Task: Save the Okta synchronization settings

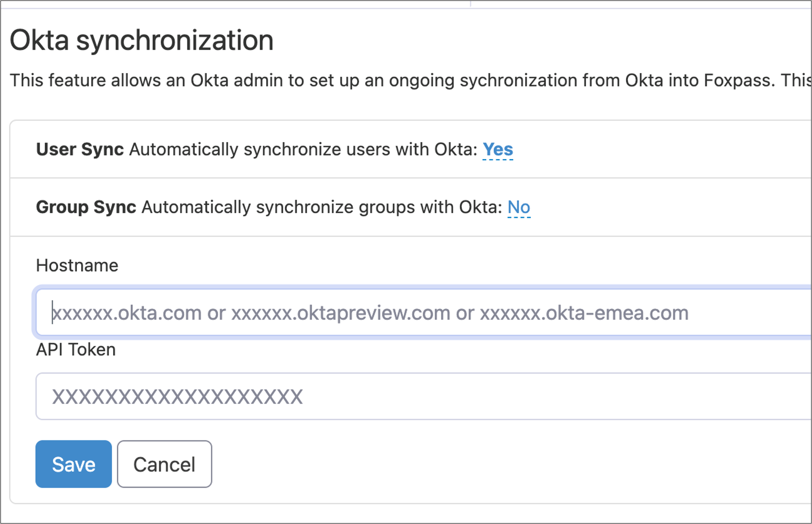Action: point(73,464)
